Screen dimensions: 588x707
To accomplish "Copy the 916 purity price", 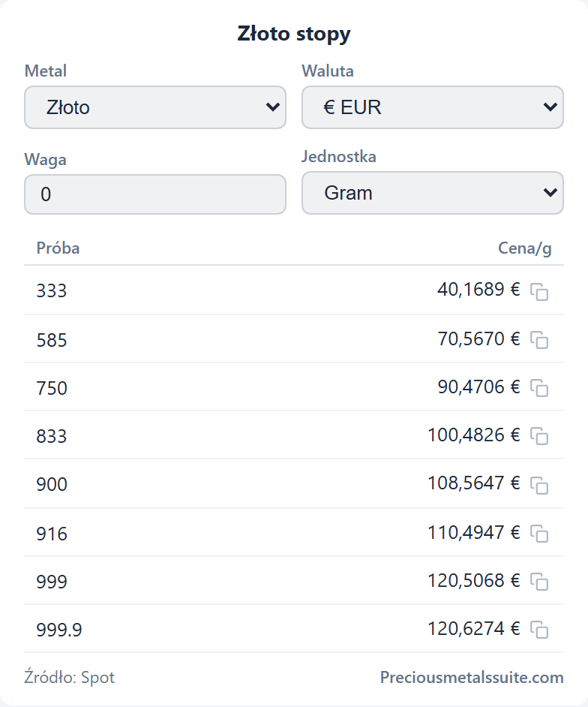I will [539, 534].
